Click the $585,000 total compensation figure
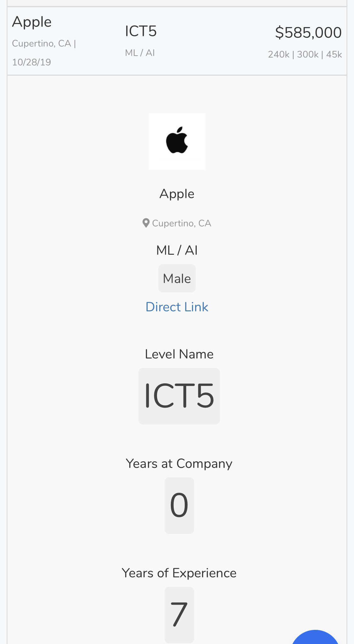The height and width of the screenshot is (644, 354). 308,32
